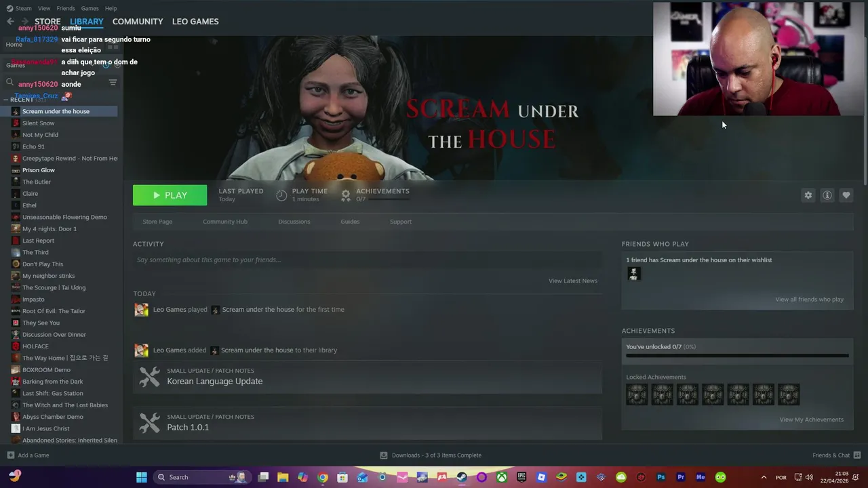Add game to favorites with heart icon

coord(846,195)
